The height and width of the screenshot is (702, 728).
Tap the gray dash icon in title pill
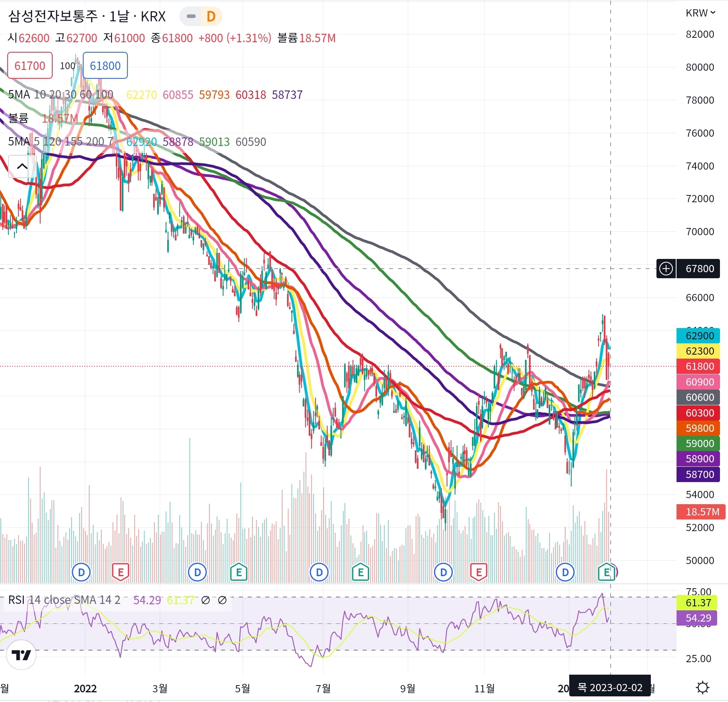(x=191, y=16)
